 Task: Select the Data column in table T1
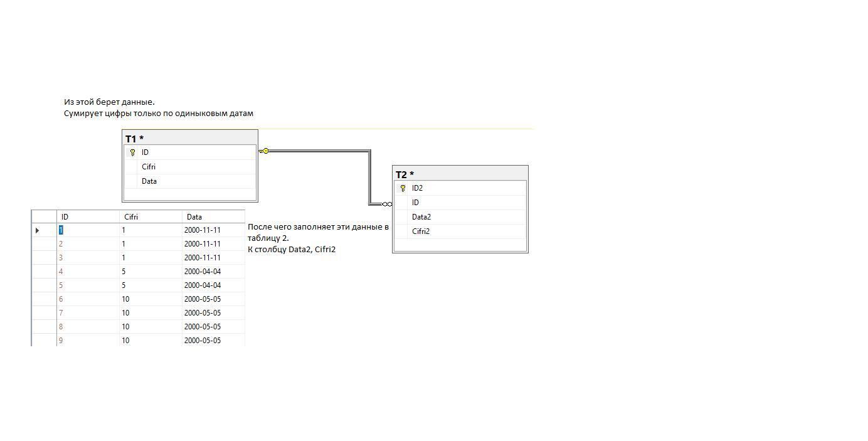click(x=149, y=181)
